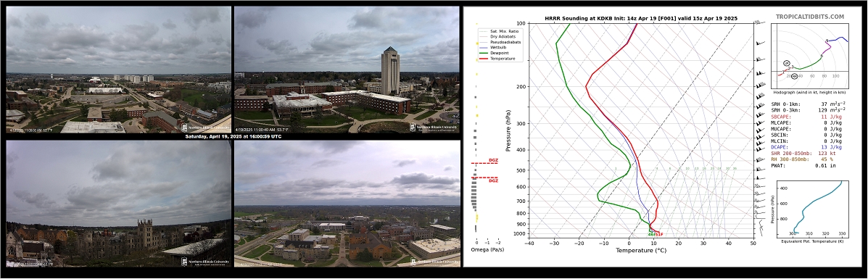Click the top-left webcam image
Image resolution: width=868 pixels, height=279 pixels.
tap(118, 70)
